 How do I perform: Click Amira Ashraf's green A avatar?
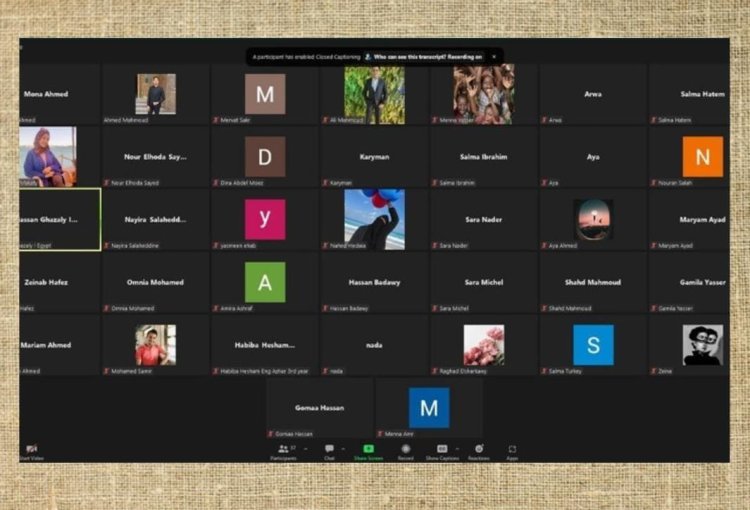pos(265,282)
